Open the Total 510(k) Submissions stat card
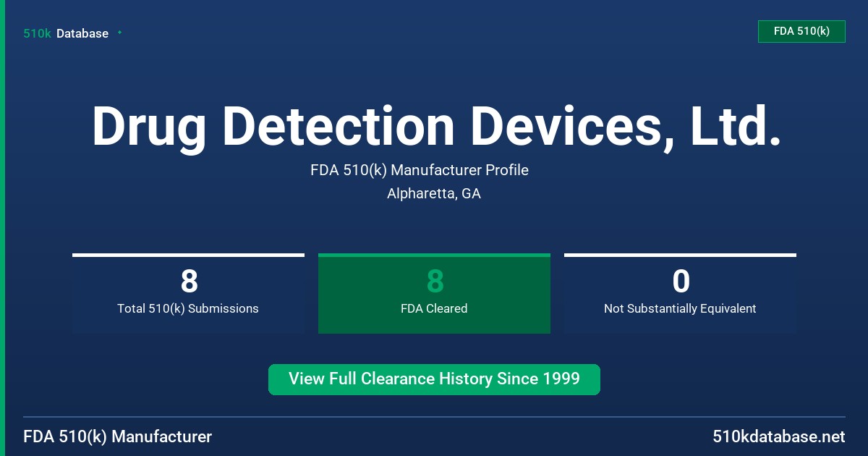This screenshot has height=456, width=868. (188, 293)
